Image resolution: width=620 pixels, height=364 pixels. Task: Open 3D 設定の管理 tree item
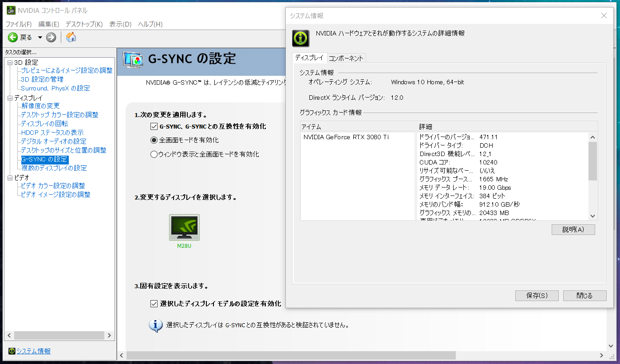pos(42,79)
